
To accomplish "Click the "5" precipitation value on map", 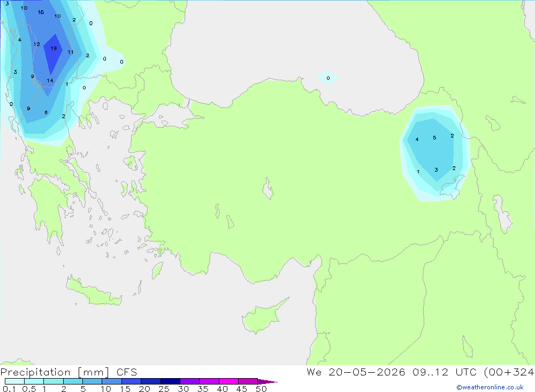I will (x=434, y=138).
